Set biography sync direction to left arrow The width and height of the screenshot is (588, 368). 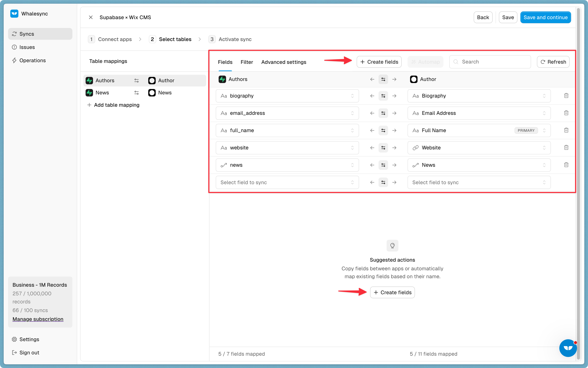(x=372, y=96)
